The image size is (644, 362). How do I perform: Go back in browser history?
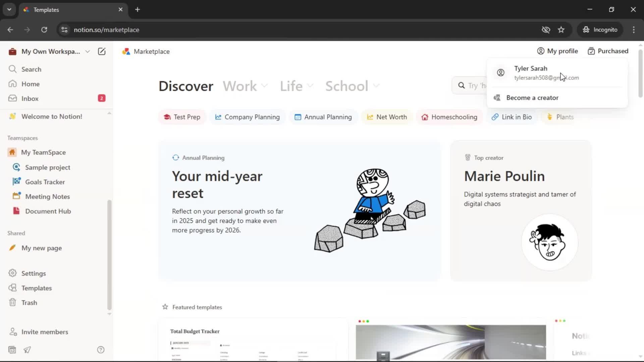[x=10, y=30]
